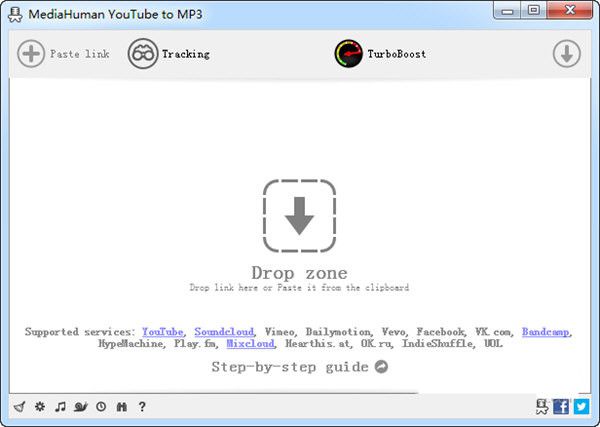This screenshot has height=427, width=600.
Task: Click the 'Facebook' service name in list
Action: 440,332
